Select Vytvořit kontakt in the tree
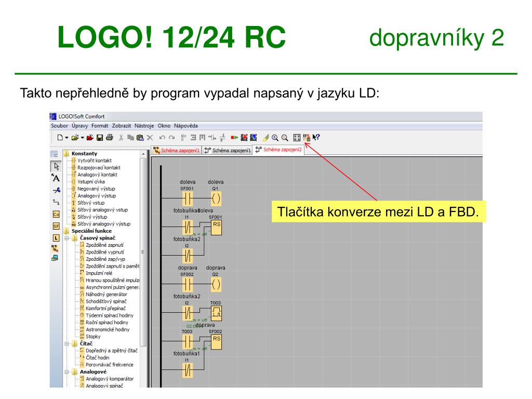Screen dimensions: 532x399 click(x=95, y=161)
